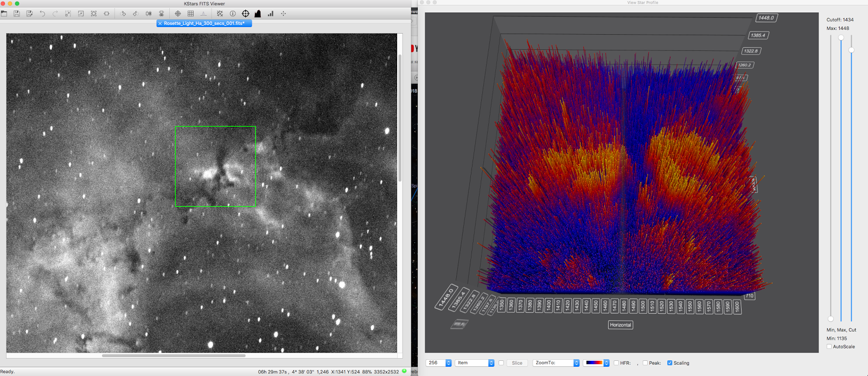The height and width of the screenshot is (376, 868).
Task: Click the green status LED in the status bar
Action: click(404, 371)
